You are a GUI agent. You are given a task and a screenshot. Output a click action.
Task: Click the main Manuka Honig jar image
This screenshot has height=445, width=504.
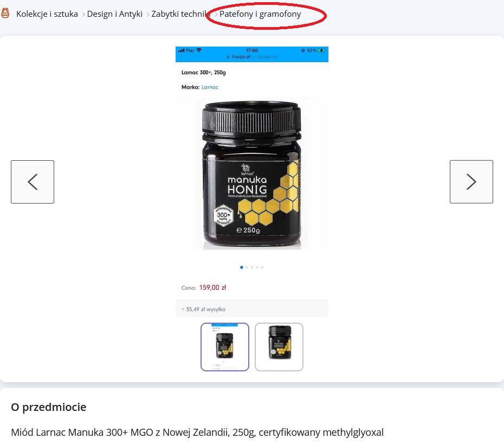pos(252,174)
